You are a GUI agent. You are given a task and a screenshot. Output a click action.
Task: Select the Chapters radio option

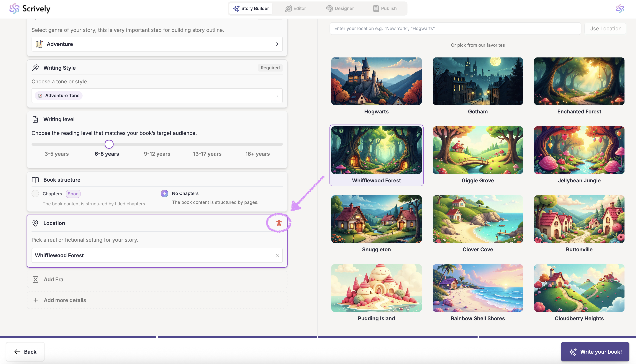click(35, 193)
